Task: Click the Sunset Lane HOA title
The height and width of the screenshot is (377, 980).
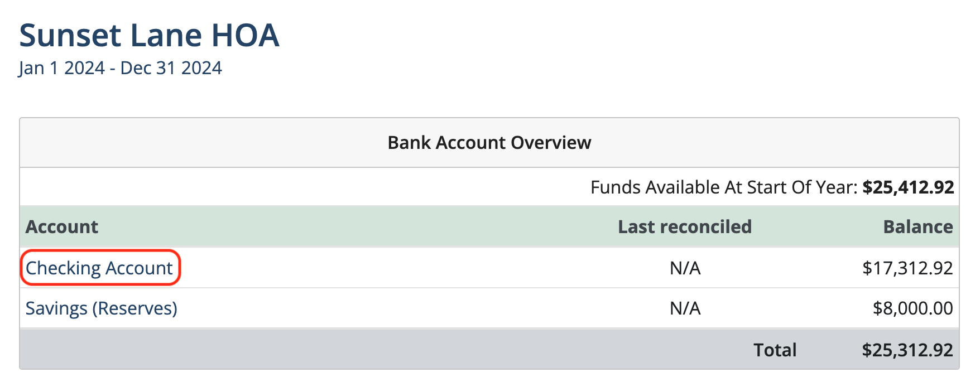Action: pos(149,35)
